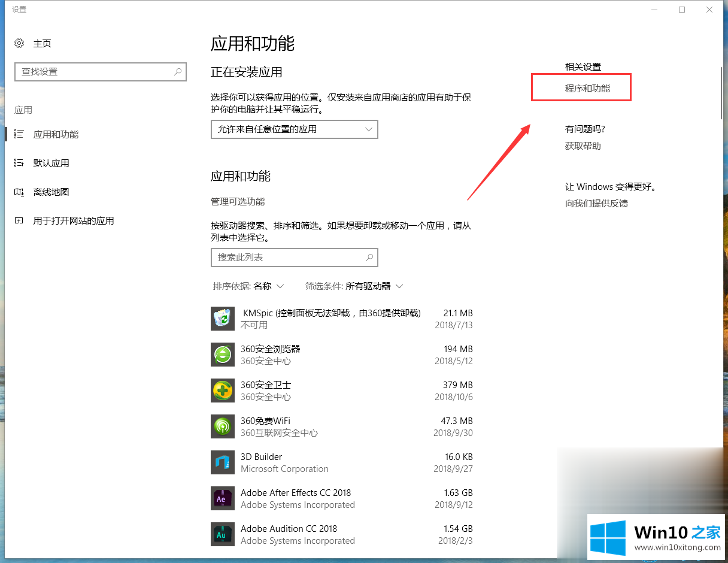Click the Microsoft Corporation publisher text
Screen dimensions: 728x563
[284, 469]
